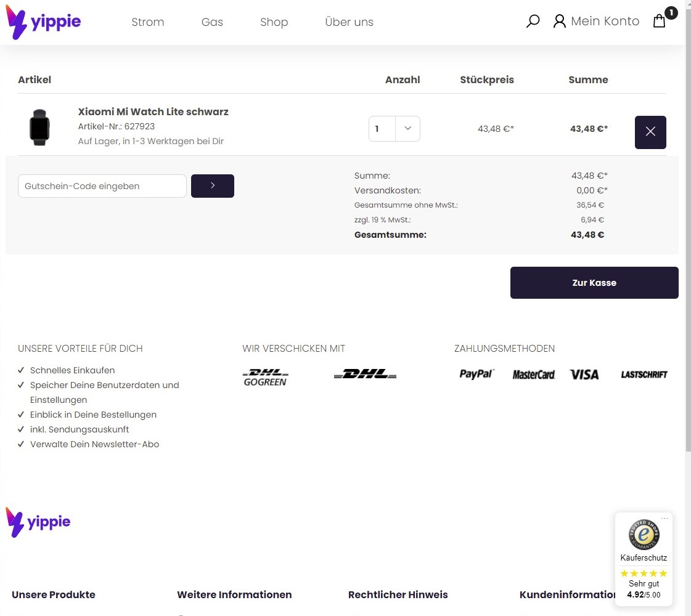Viewport: 691px width, 616px height.
Task: Click 'Auf Lager, in 1-3 Werktagen' text
Action: pyautogui.click(x=151, y=141)
